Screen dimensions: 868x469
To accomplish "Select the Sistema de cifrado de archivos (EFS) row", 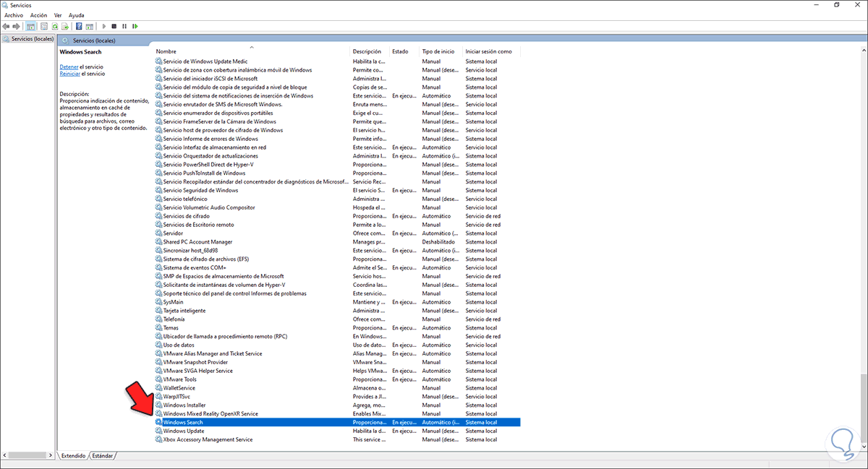I will (337, 259).
